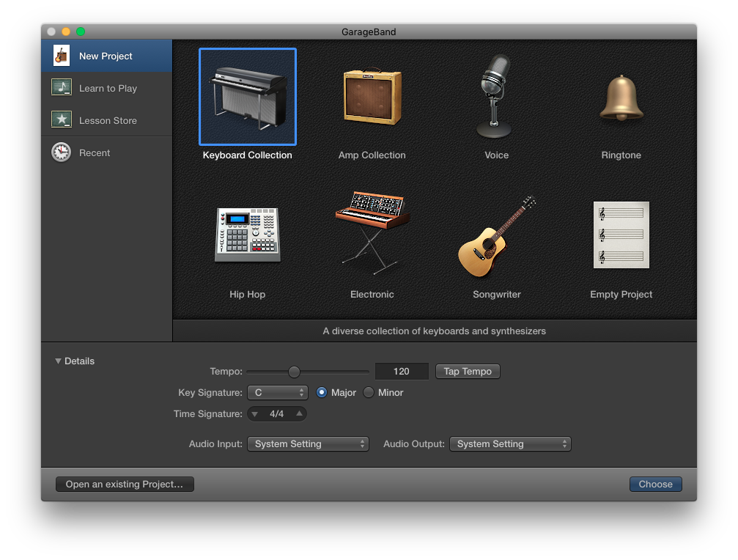The width and height of the screenshot is (738, 560).
Task: Open the Hip Hop drum machine template
Action: [x=247, y=235]
